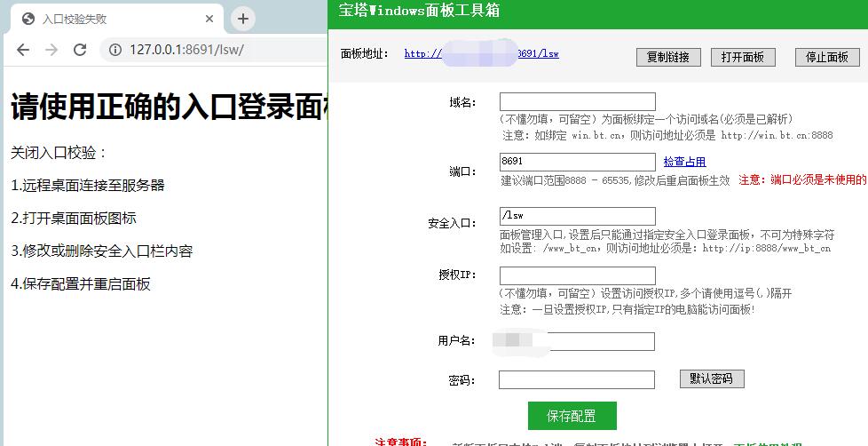Click the 打开面板 button
This screenshot has width=868, height=446.
[x=743, y=57]
